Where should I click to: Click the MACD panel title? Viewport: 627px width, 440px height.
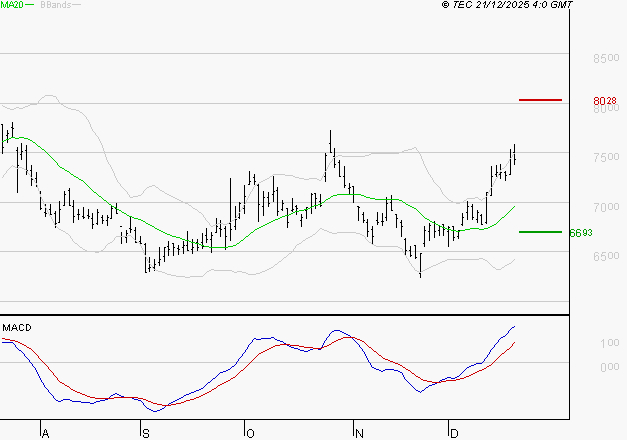tap(17, 328)
